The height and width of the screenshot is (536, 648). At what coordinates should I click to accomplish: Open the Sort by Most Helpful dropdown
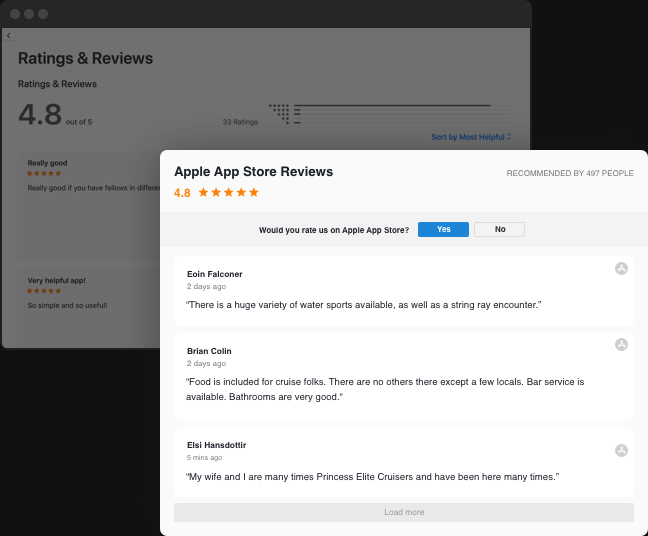pyautogui.click(x=471, y=137)
